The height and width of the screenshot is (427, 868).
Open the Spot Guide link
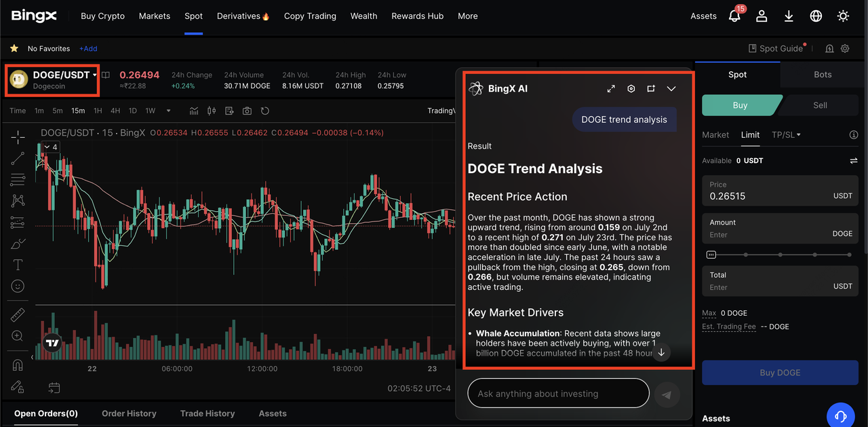776,49
